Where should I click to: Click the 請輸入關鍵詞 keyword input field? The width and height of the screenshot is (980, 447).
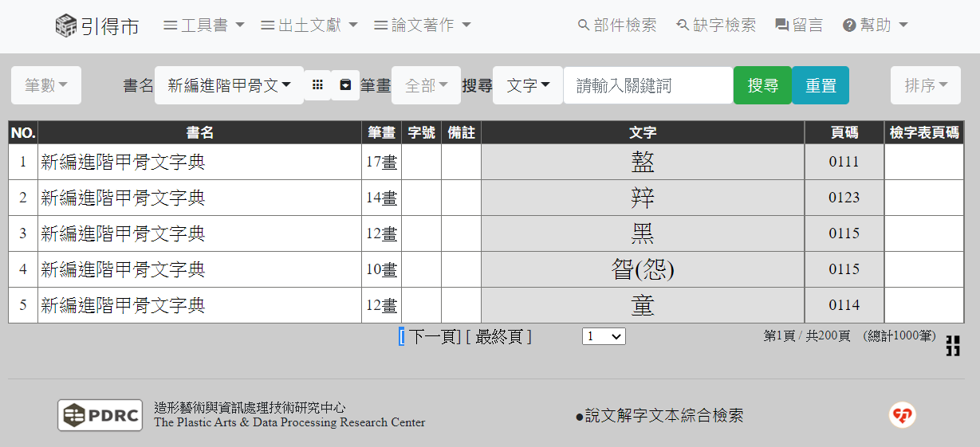point(648,85)
